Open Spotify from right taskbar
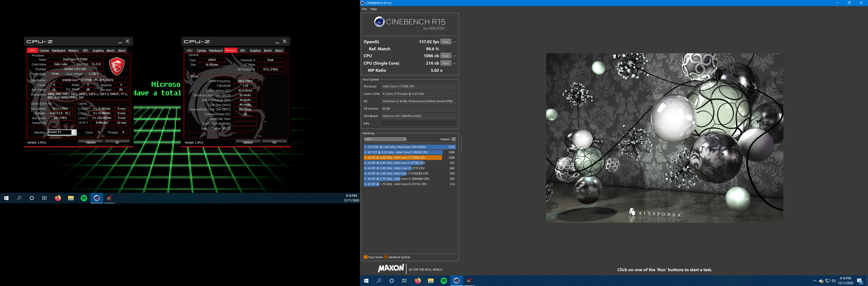This screenshot has width=868, height=286. [444, 281]
